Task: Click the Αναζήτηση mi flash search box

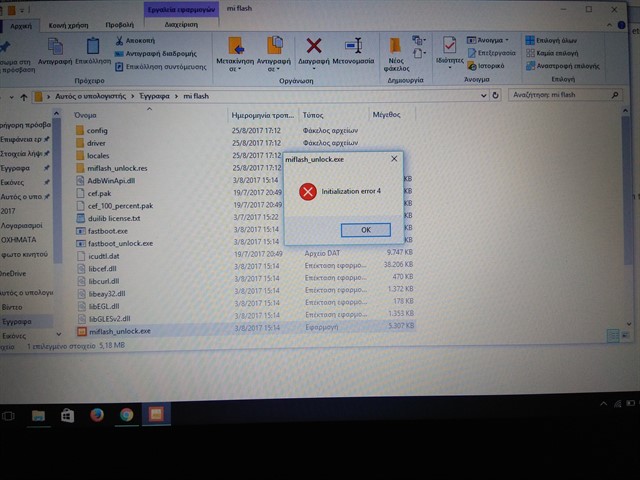Action: pyautogui.click(x=565, y=95)
